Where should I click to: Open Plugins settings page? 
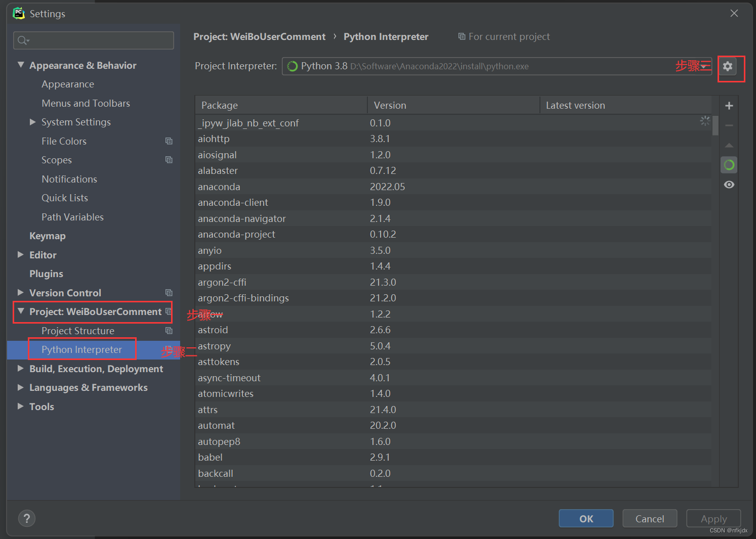[46, 274]
